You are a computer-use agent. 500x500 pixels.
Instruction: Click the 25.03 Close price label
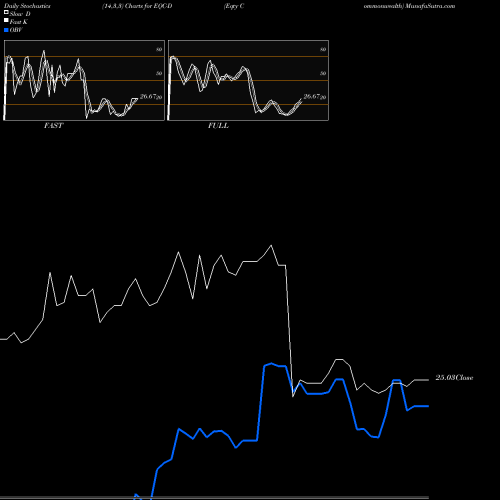pos(454,378)
